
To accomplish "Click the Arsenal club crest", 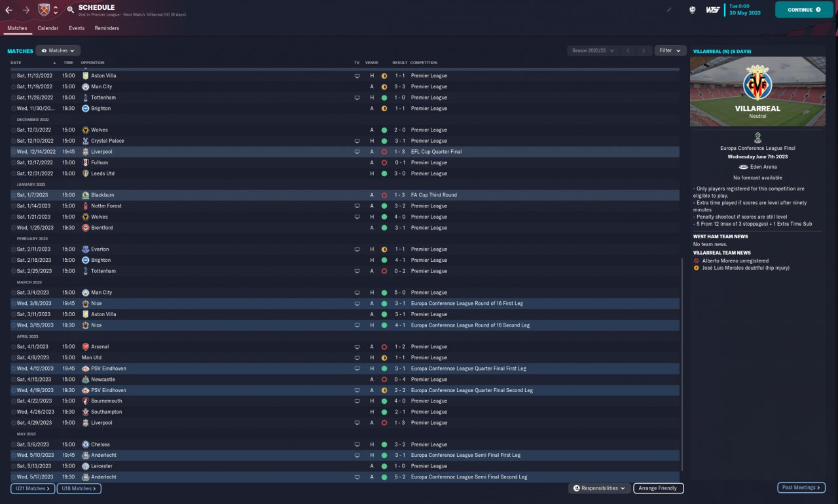I will [85, 347].
